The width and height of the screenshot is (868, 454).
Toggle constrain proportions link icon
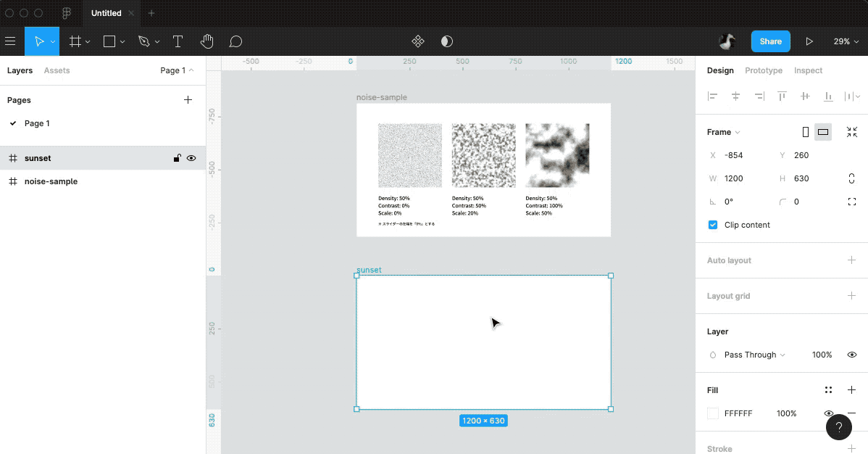click(852, 178)
